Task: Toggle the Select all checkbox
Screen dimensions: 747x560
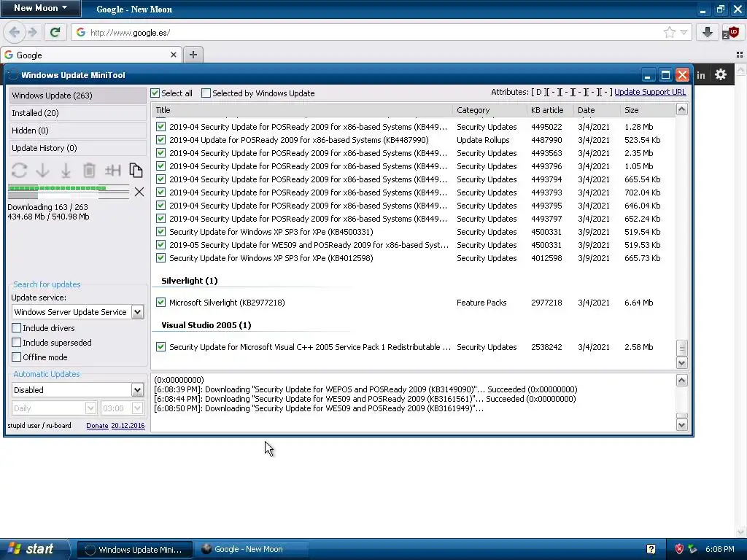Action: pyautogui.click(x=155, y=93)
